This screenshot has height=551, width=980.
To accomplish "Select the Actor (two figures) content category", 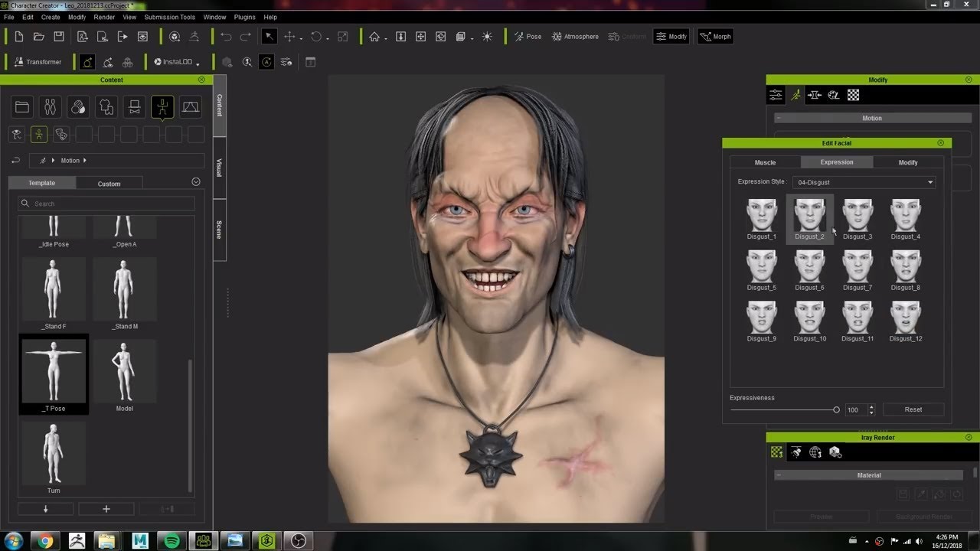I will [x=50, y=107].
